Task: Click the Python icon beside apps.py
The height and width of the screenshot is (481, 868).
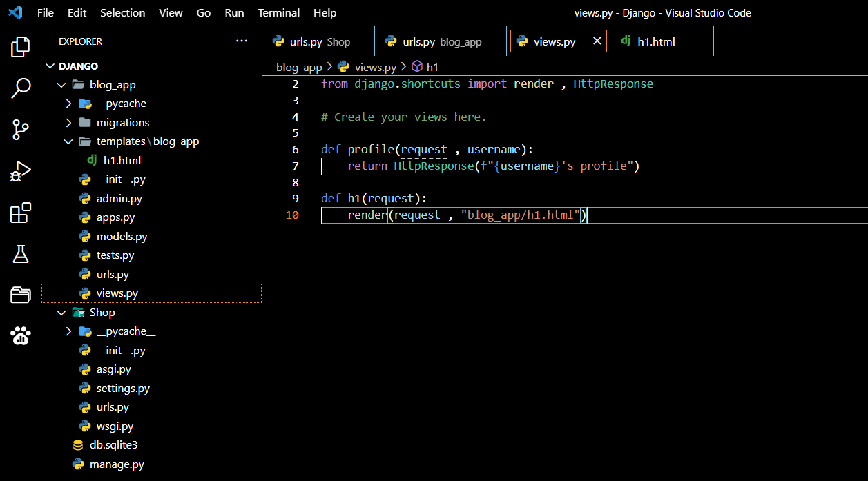Action: point(85,217)
